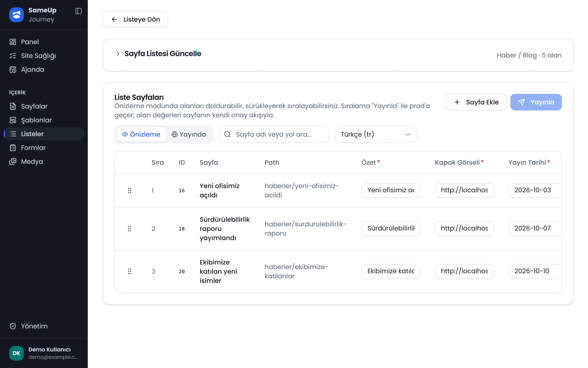Open Yönetim section
588x368 pixels.
point(44,326)
